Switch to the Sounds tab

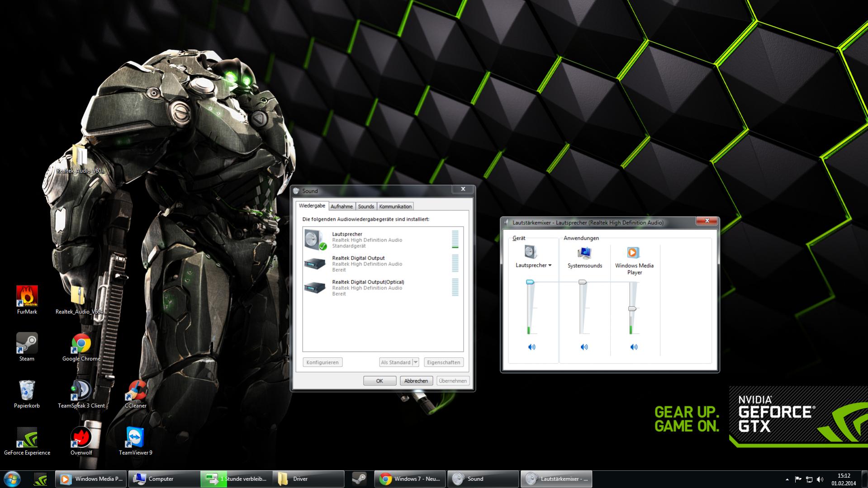click(x=366, y=207)
